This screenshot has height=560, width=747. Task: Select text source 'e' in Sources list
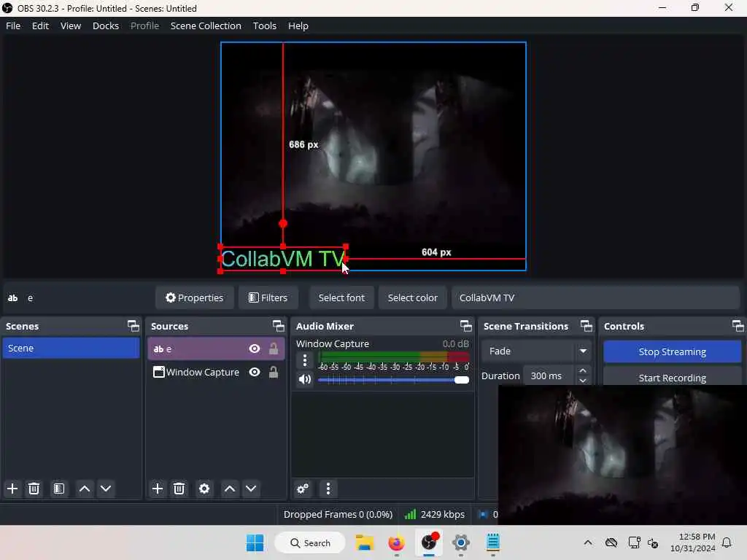216,349
